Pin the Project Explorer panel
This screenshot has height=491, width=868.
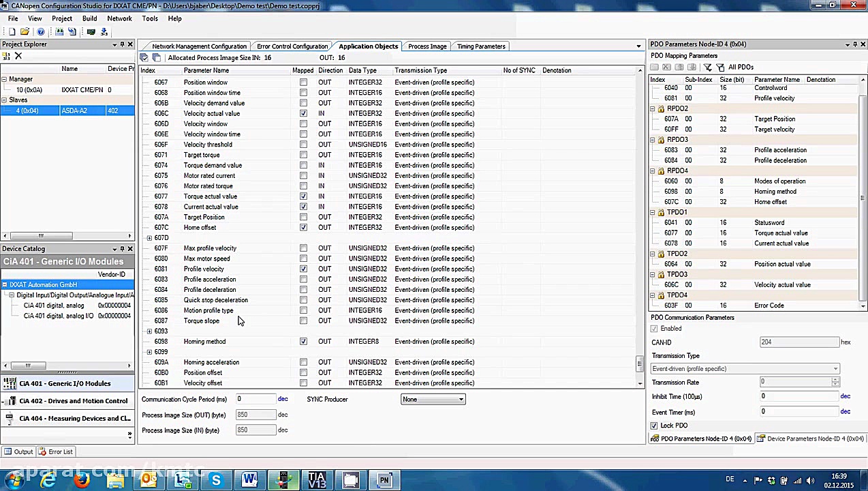pyautogui.click(x=123, y=44)
